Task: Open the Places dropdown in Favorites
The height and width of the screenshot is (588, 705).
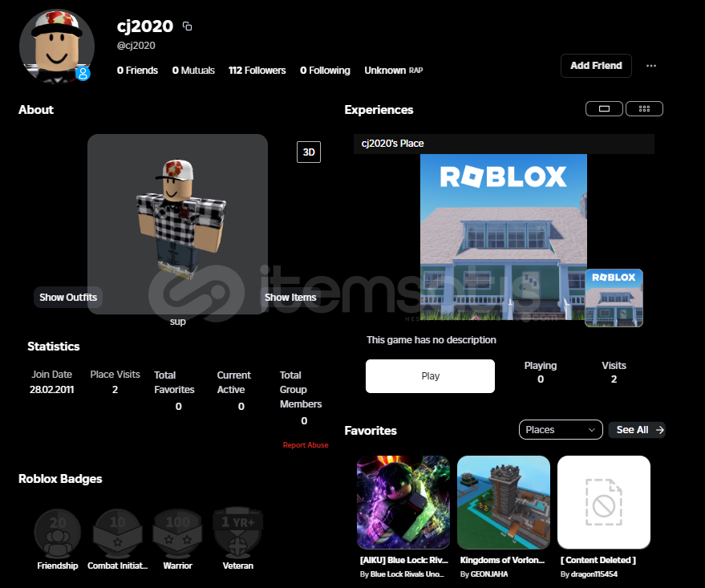Action: tap(561, 430)
